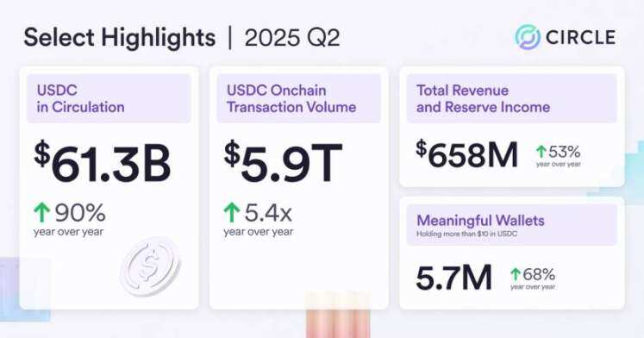Click the CIRCLE wordmark text
The height and width of the screenshot is (338, 644).
(x=581, y=37)
